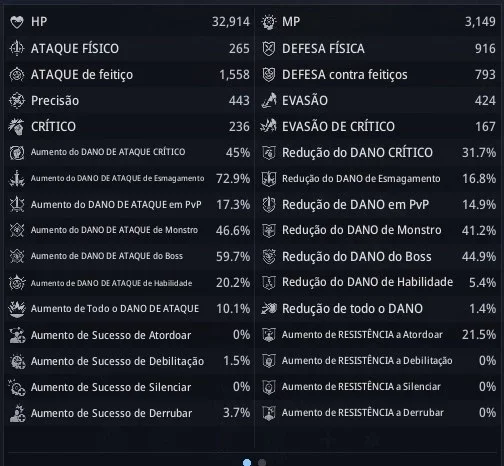The height and width of the screenshot is (466, 504).
Task: Click the MP stat icon
Action: pyautogui.click(x=269, y=22)
